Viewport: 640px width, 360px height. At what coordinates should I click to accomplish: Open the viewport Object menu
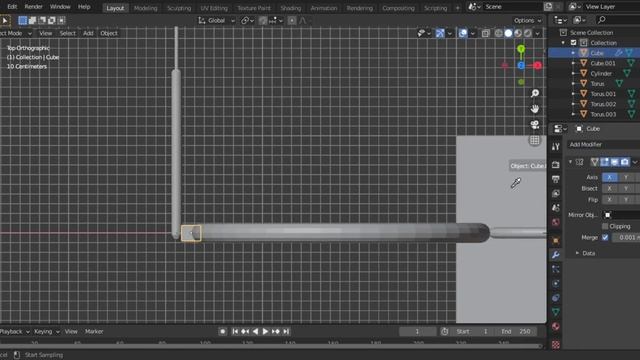[109, 33]
